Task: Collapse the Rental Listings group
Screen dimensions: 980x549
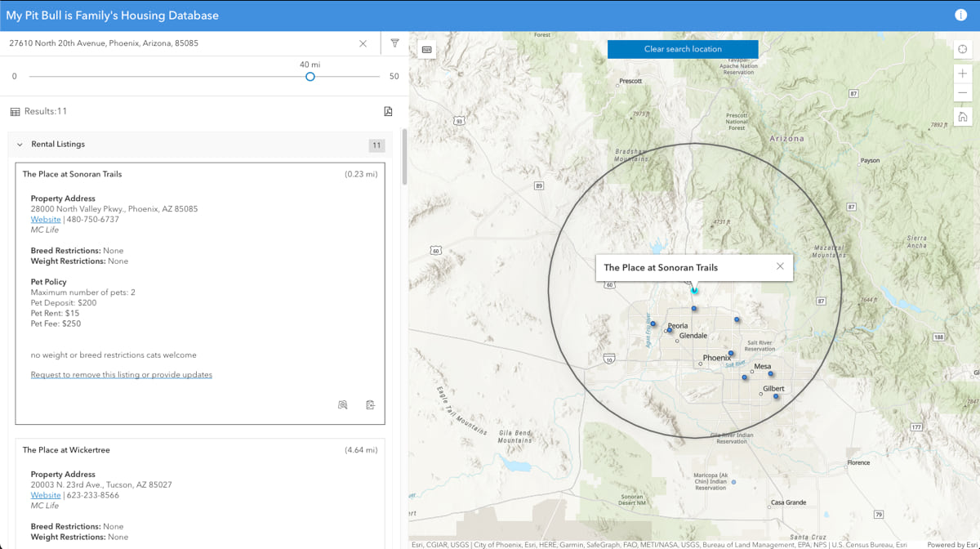Action: 20,145
